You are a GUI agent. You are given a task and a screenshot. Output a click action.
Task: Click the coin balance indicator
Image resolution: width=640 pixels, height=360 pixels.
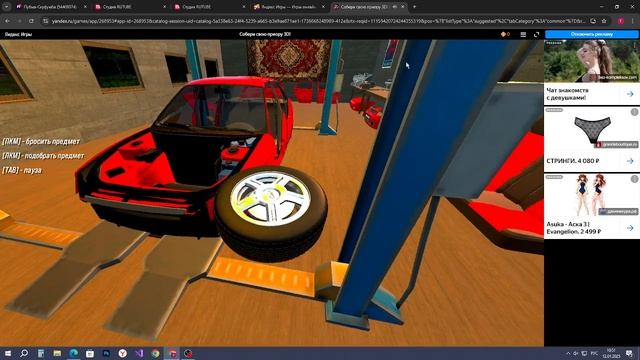505,35
